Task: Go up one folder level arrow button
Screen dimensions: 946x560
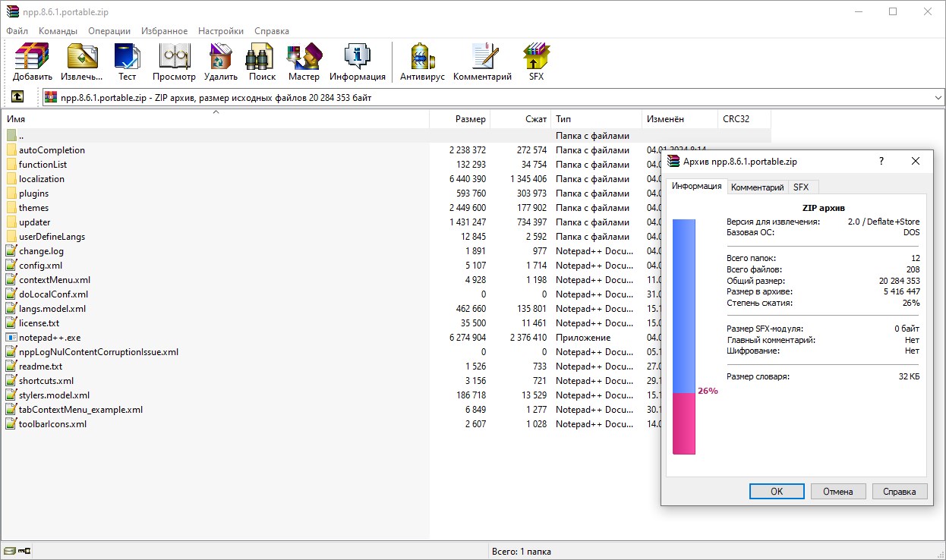Action: point(17,97)
